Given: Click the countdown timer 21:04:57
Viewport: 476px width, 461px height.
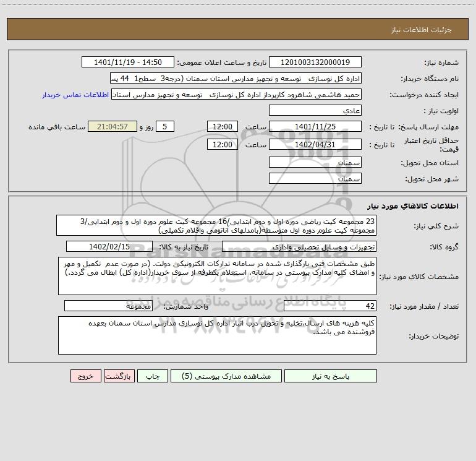Looking at the screenshot, I should pos(113,126).
